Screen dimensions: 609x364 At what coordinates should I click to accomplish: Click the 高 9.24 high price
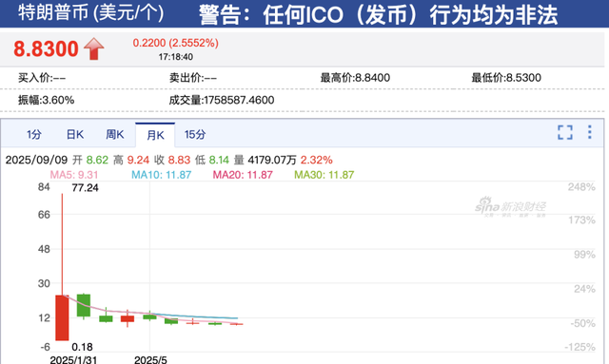coord(131,160)
